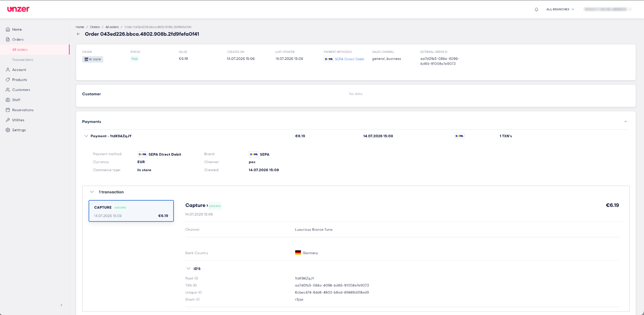Open SEPA Direct Debit payment method link
The width and height of the screenshot is (644, 315).
[349, 59]
